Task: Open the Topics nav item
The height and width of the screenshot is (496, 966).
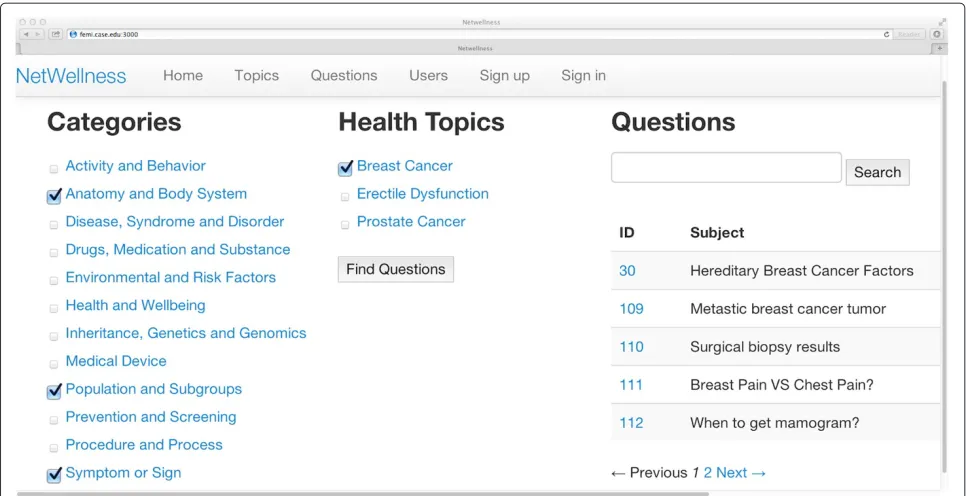Action: (x=256, y=75)
